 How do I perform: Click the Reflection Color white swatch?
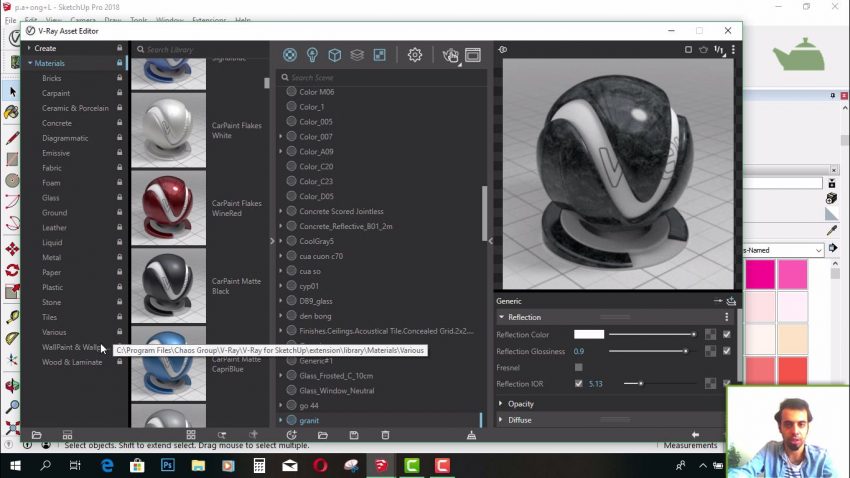[589, 334]
